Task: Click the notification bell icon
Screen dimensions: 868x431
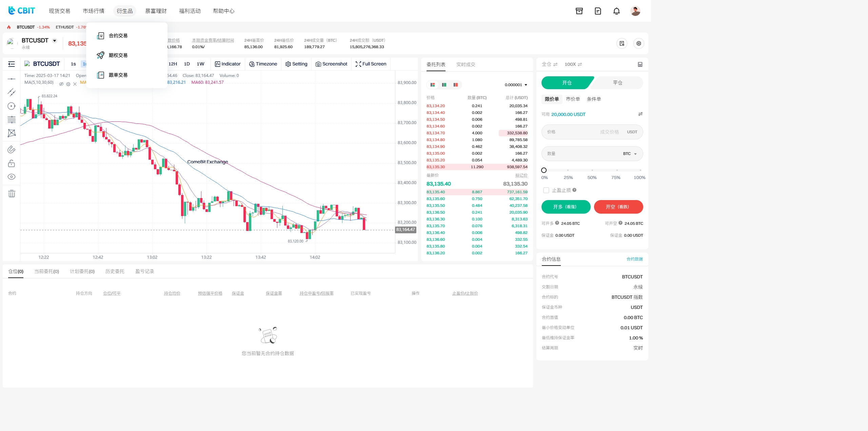Action: (616, 11)
